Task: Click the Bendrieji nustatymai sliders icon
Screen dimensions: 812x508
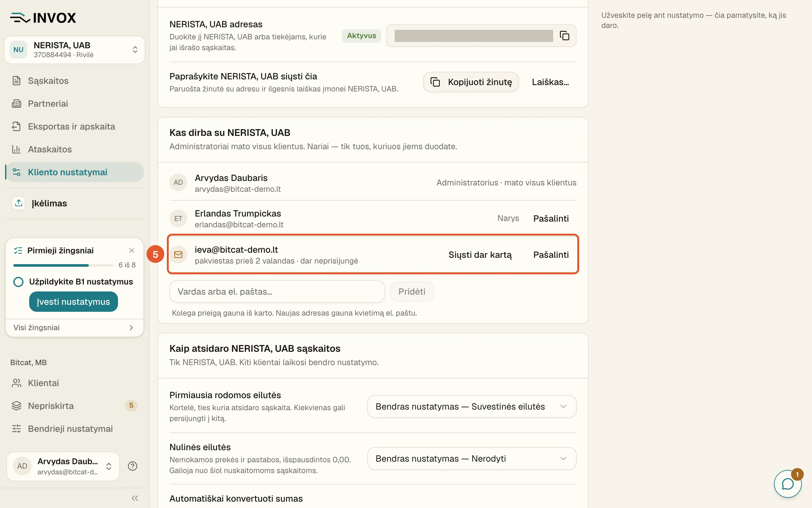Action: [x=16, y=429]
